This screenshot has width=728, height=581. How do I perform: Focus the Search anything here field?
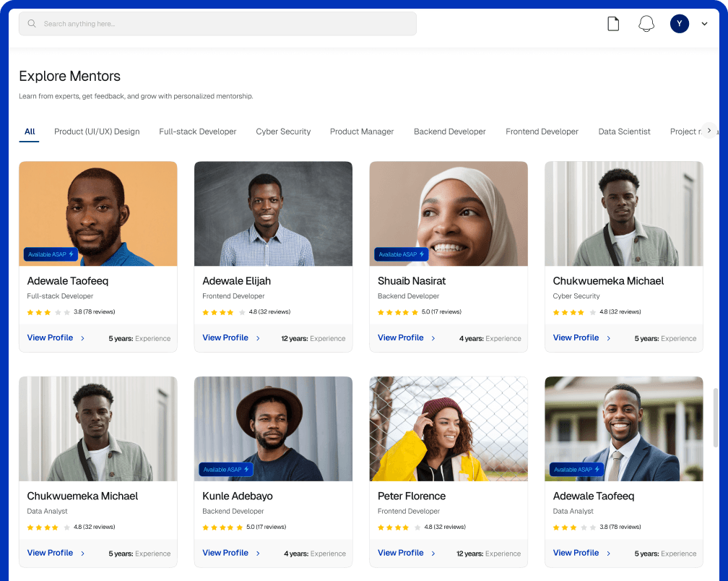click(224, 24)
